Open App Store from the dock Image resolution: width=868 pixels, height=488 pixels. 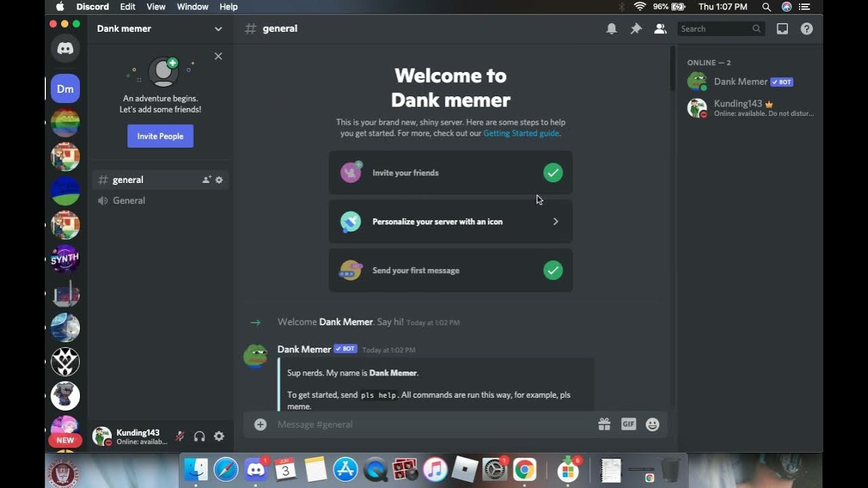(345, 469)
